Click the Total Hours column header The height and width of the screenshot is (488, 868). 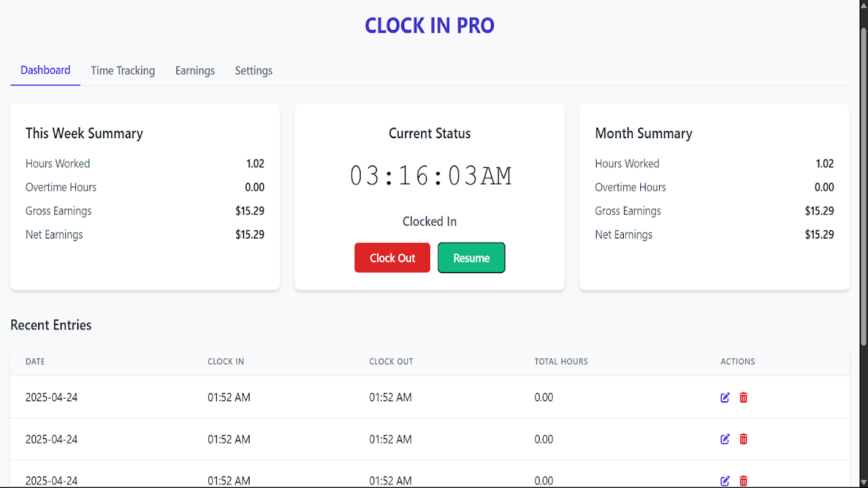point(561,362)
